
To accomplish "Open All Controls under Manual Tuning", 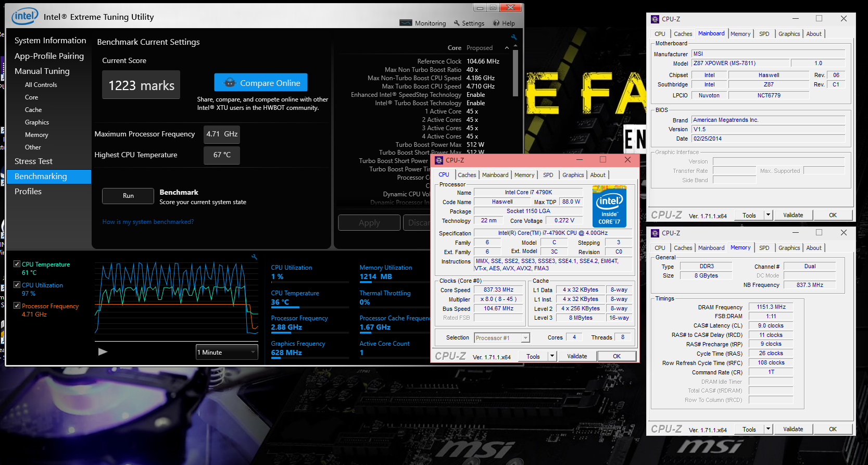I will pos(41,85).
